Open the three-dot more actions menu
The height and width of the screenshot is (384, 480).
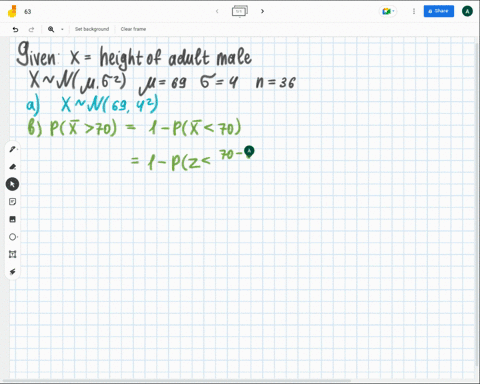414,11
